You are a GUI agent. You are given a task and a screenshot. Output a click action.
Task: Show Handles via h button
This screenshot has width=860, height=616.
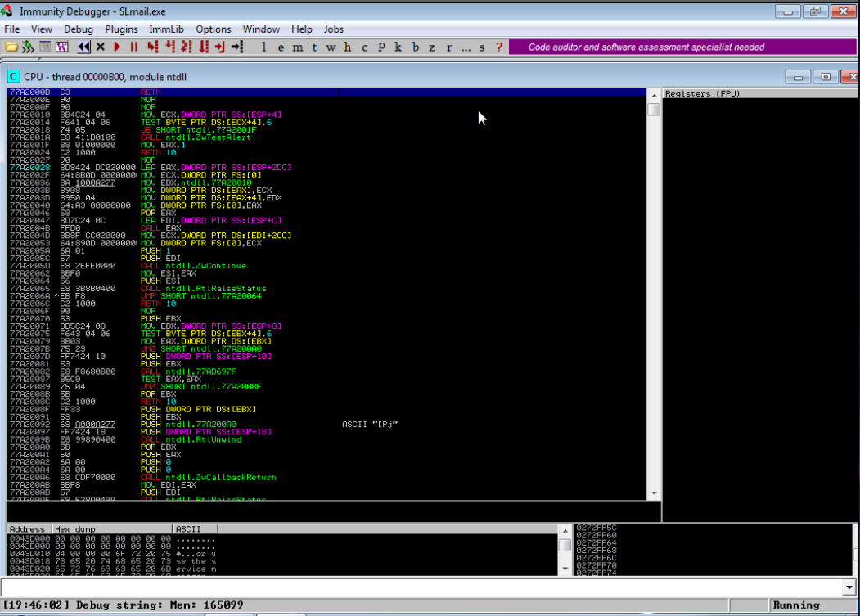348,47
